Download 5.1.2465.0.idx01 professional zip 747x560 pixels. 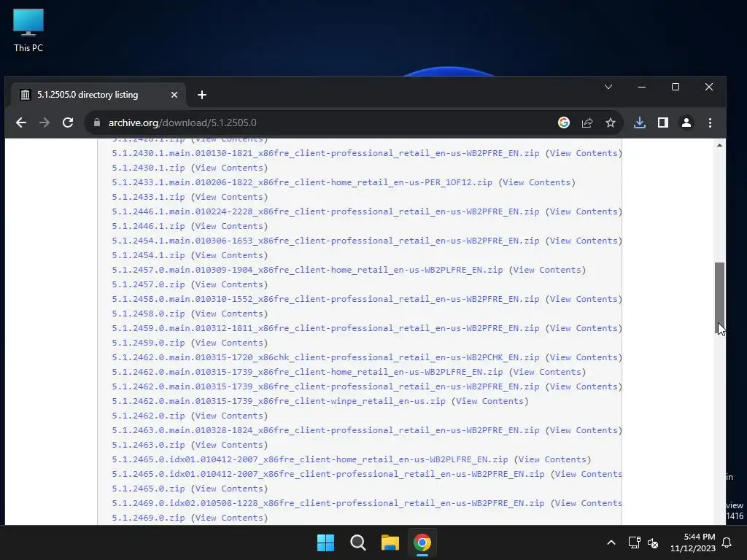(x=328, y=474)
